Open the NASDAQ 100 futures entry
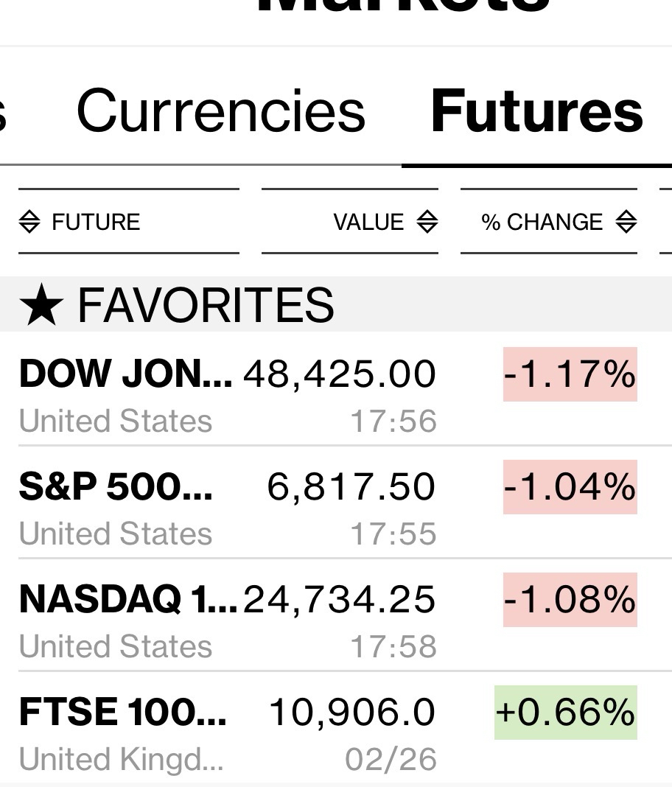 coord(127,599)
